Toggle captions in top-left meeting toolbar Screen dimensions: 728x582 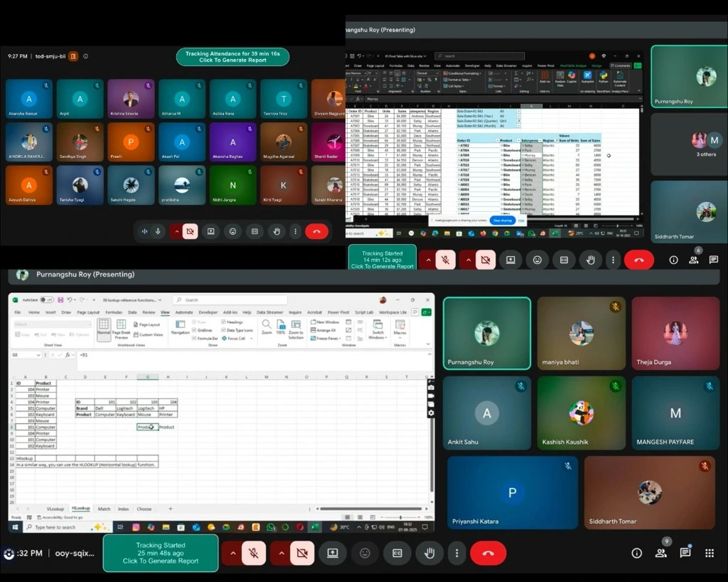point(255,231)
